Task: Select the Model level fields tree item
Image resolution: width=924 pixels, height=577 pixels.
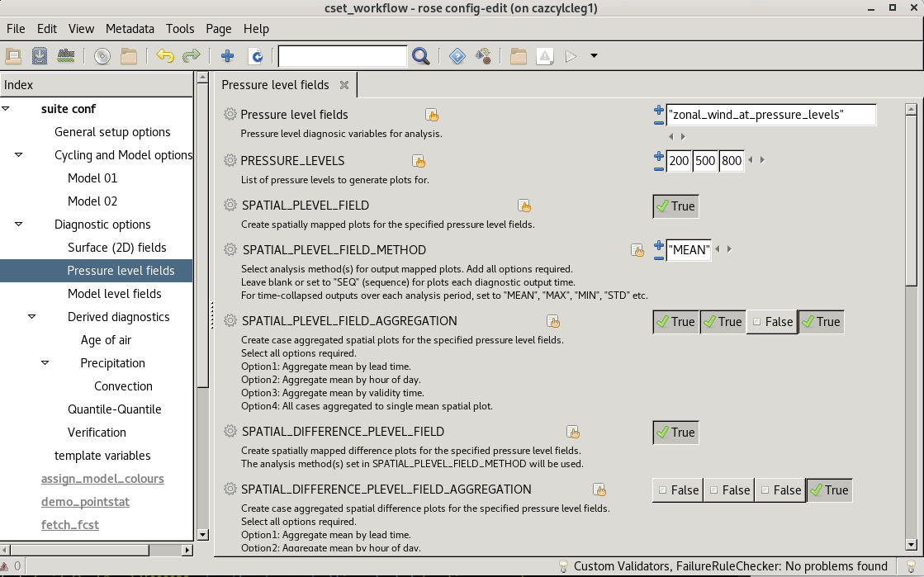Action: pos(114,294)
